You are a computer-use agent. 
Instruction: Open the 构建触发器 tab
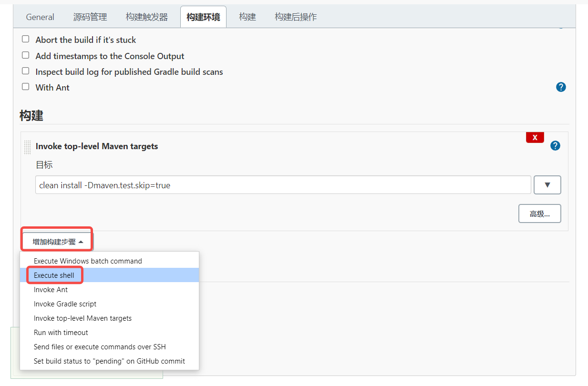tap(147, 17)
